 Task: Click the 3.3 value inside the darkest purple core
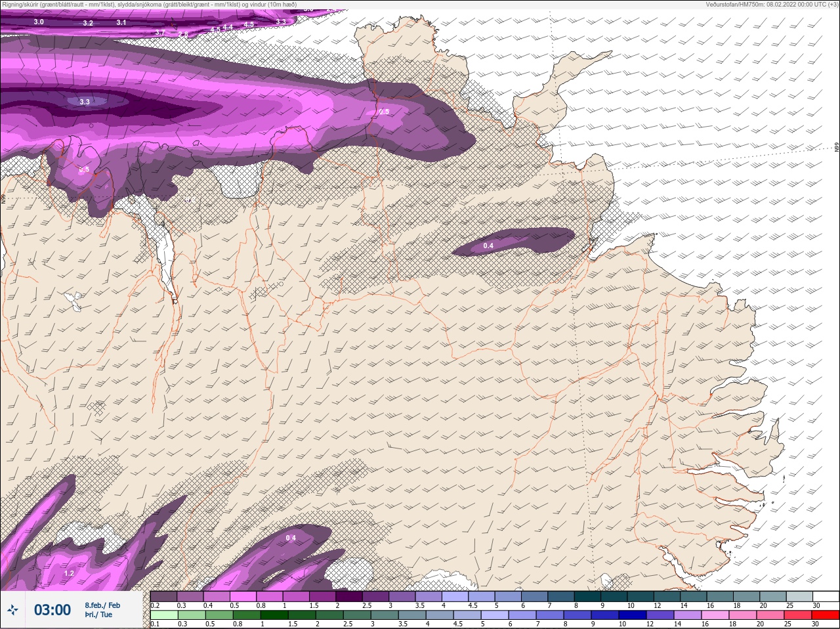pyautogui.click(x=85, y=102)
